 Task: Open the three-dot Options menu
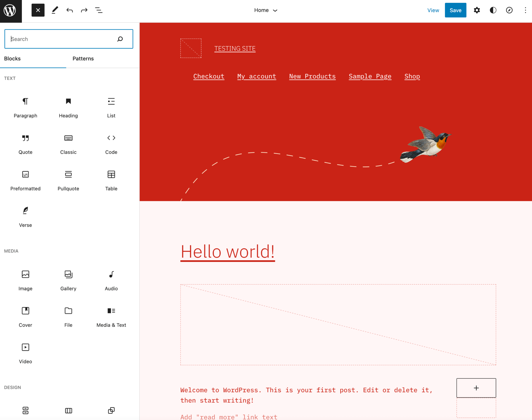tap(525, 10)
